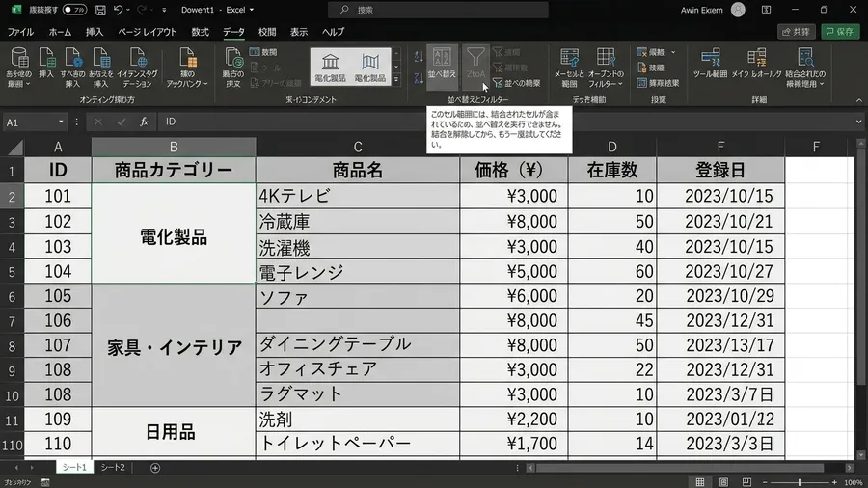This screenshot has height=488, width=868.
Task: Click the horizontal scrollbar track
Action: [x=690, y=468]
